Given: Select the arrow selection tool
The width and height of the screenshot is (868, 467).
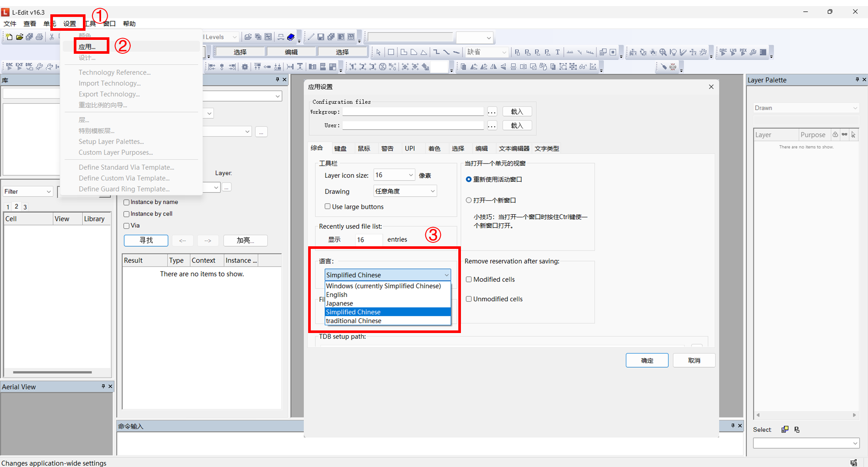Looking at the screenshot, I should (x=378, y=52).
